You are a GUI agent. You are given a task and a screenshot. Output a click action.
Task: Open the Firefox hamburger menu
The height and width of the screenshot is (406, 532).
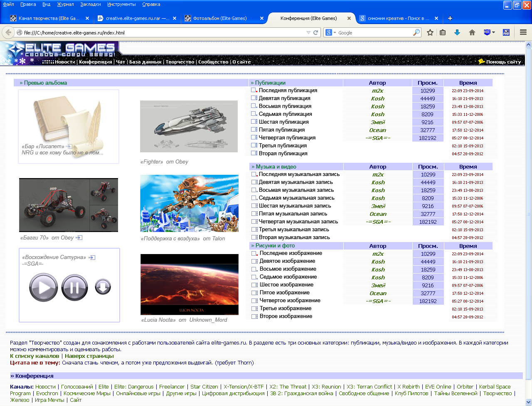pos(523,32)
